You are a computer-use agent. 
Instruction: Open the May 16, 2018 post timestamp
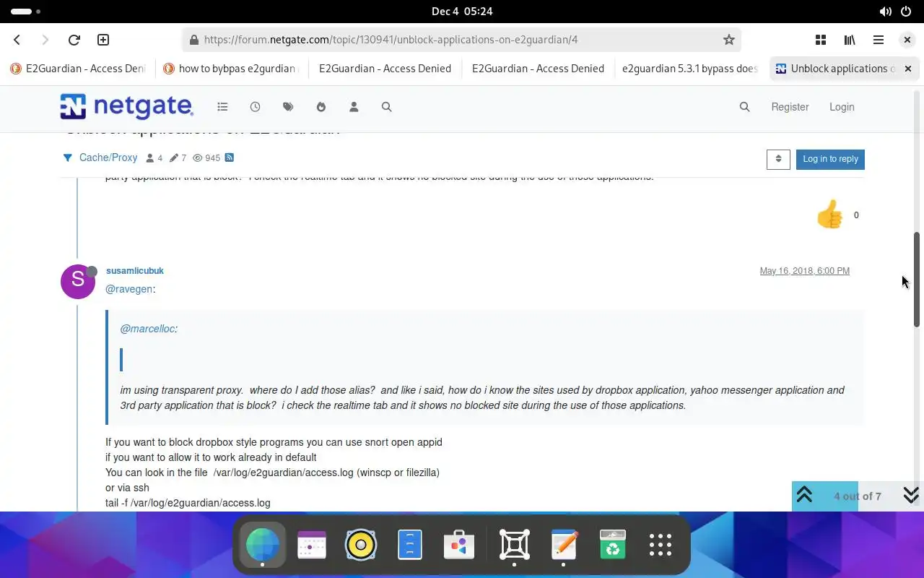[804, 271]
